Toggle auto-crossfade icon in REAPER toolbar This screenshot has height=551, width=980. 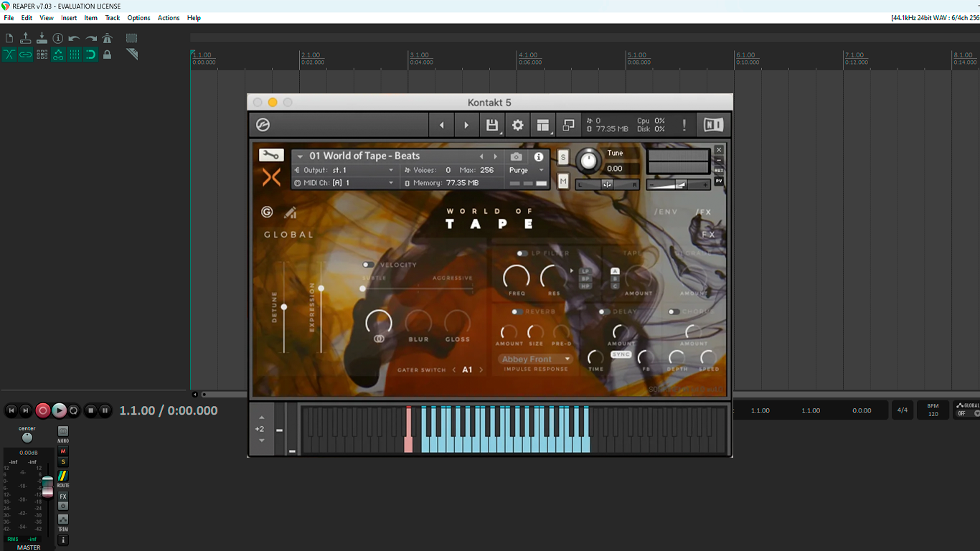click(9, 55)
